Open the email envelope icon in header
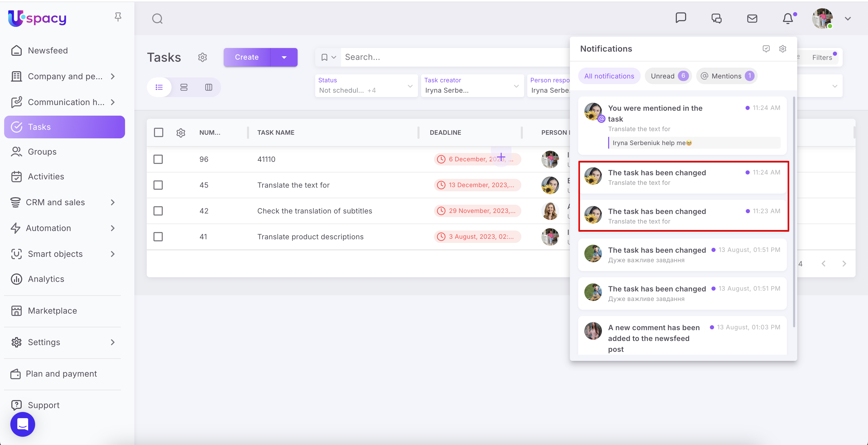The width and height of the screenshot is (868, 445). (752, 19)
